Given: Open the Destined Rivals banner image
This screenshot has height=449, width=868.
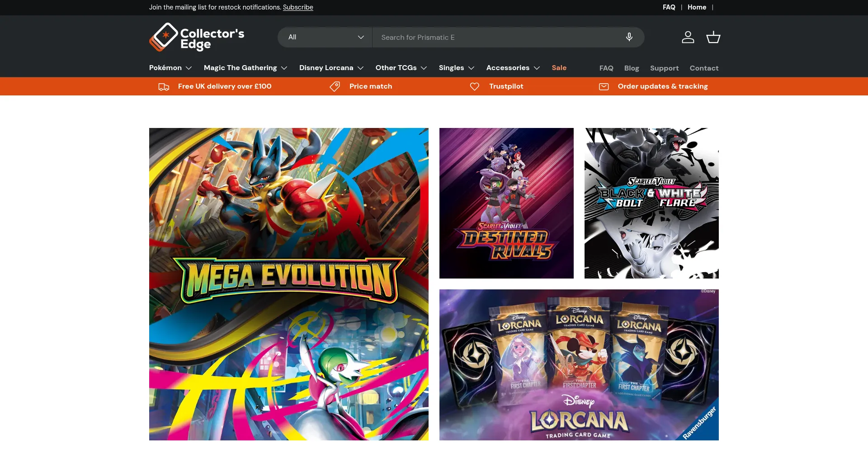Looking at the screenshot, I should click(x=506, y=203).
